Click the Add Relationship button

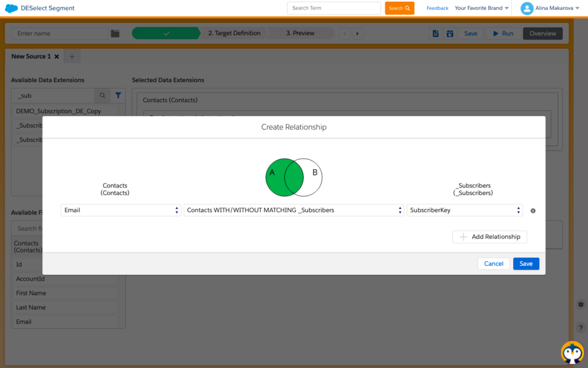(490, 237)
